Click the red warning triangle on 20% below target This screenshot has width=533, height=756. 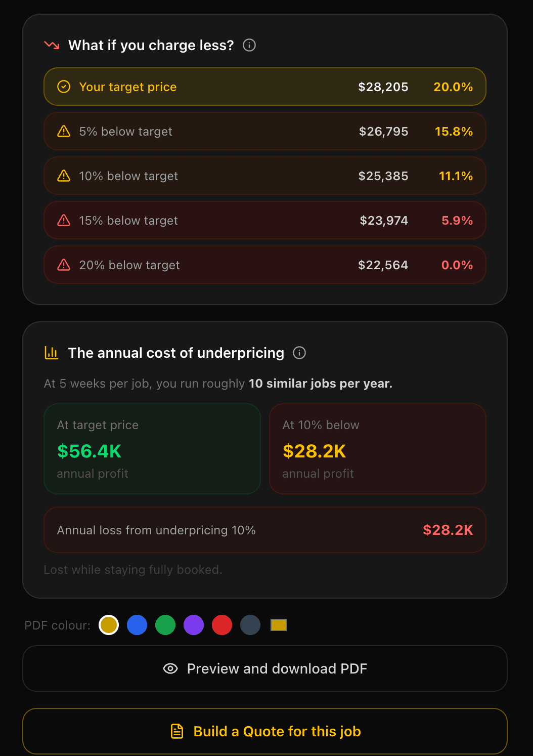coord(64,265)
